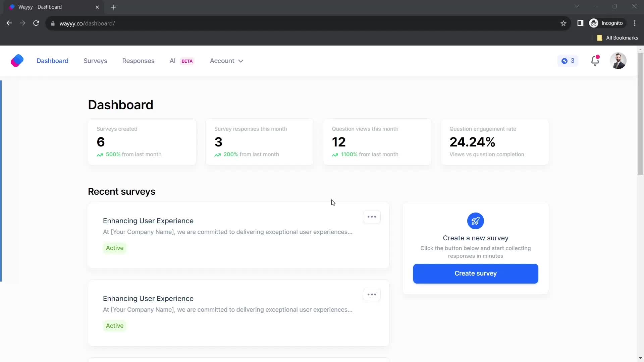Image resolution: width=644 pixels, height=362 pixels.
Task: Click the Wayyy app logo icon
Action: 17,61
